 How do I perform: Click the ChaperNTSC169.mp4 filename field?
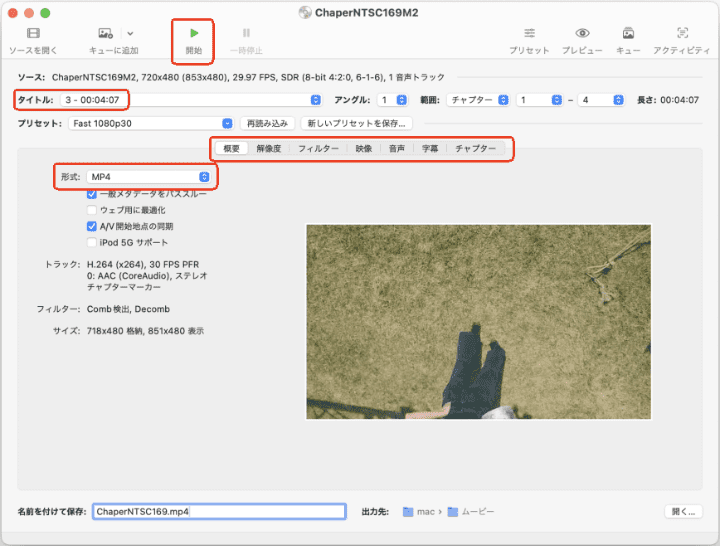pos(218,511)
